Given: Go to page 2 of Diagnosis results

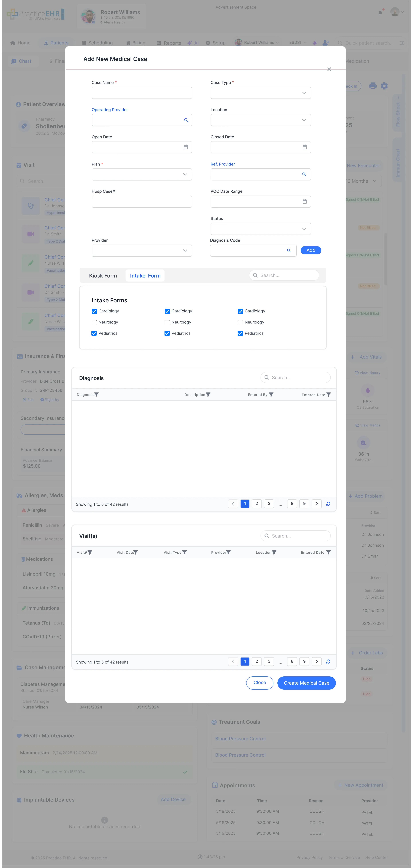Looking at the screenshot, I should pos(257,503).
